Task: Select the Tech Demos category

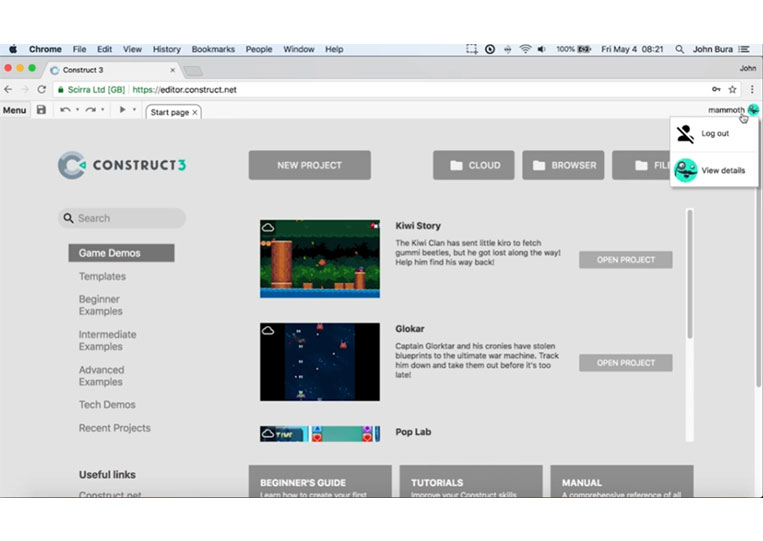Action: pyautogui.click(x=107, y=405)
